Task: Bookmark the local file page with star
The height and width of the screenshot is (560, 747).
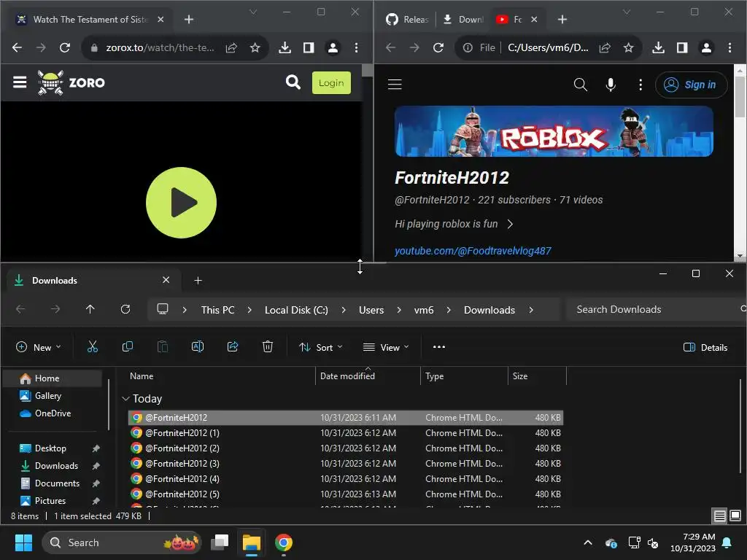Action: 628,47
